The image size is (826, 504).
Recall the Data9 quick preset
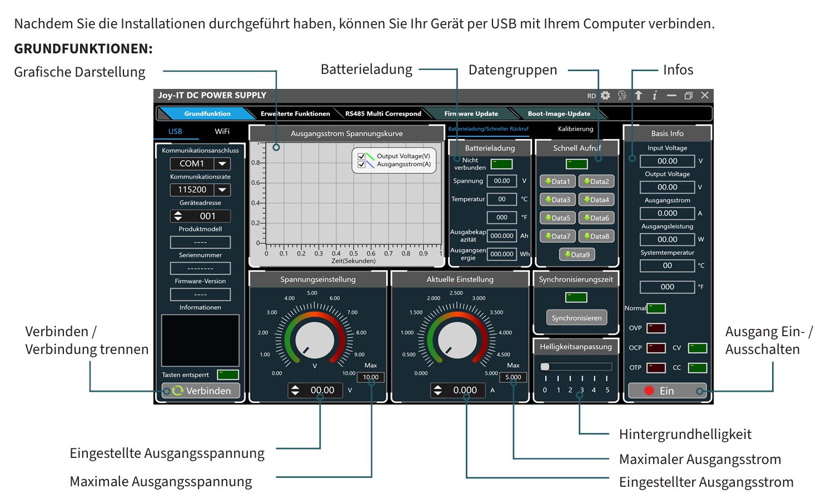click(577, 255)
